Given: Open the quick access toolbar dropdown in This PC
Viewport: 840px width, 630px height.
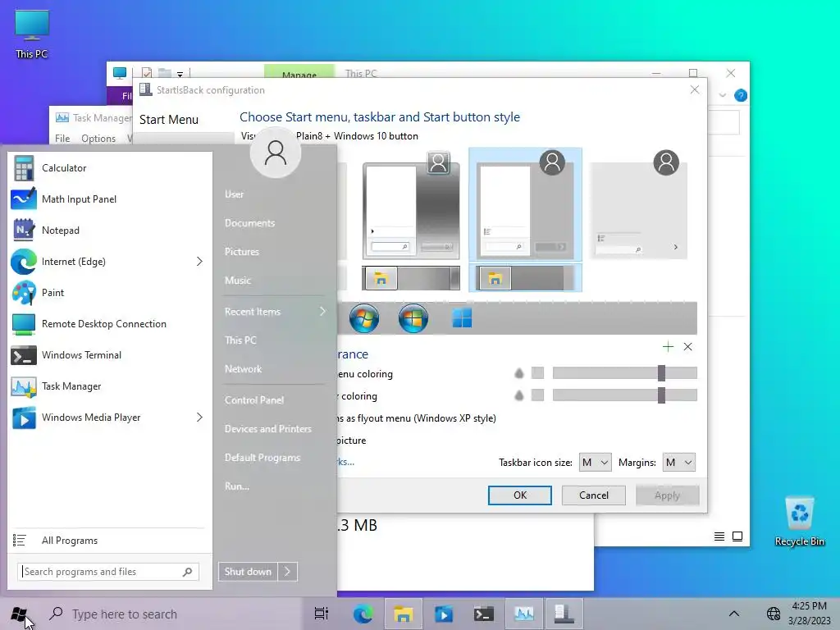Looking at the screenshot, I should pyautogui.click(x=180, y=74).
